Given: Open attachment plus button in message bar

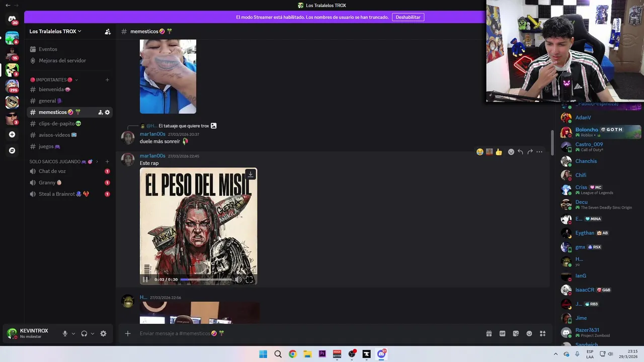Looking at the screenshot, I should pyautogui.click(x=128, y=333).
